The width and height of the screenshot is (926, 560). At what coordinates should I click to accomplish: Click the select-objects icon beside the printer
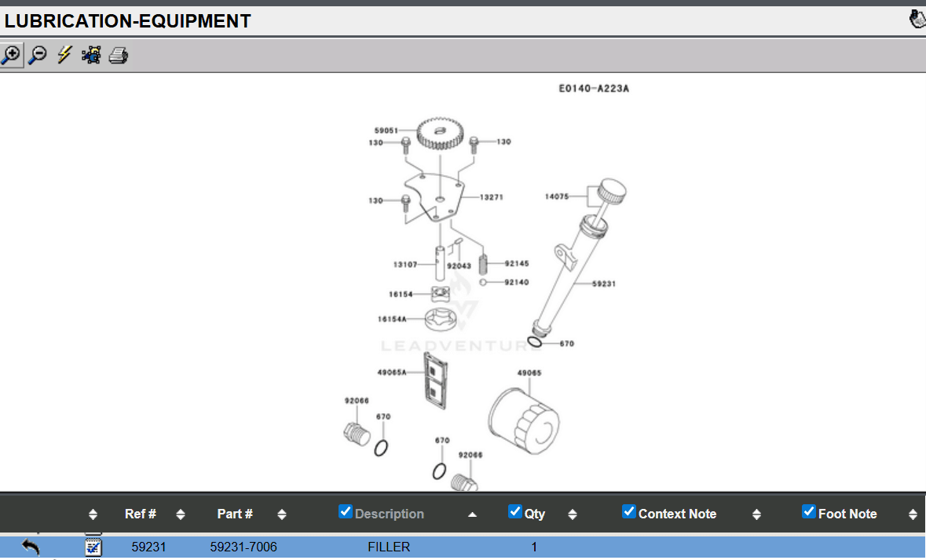(x=91, y=55)
